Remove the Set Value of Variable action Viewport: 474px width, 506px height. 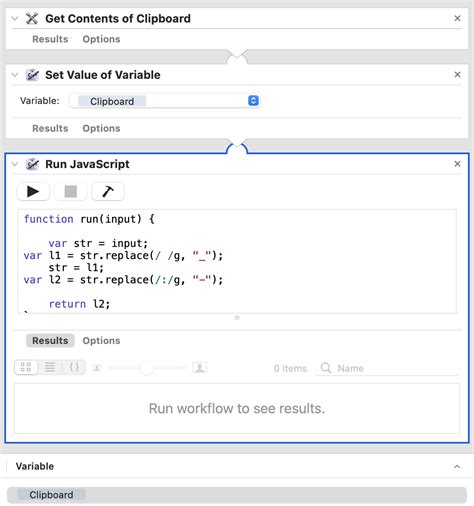click(457, 75)
